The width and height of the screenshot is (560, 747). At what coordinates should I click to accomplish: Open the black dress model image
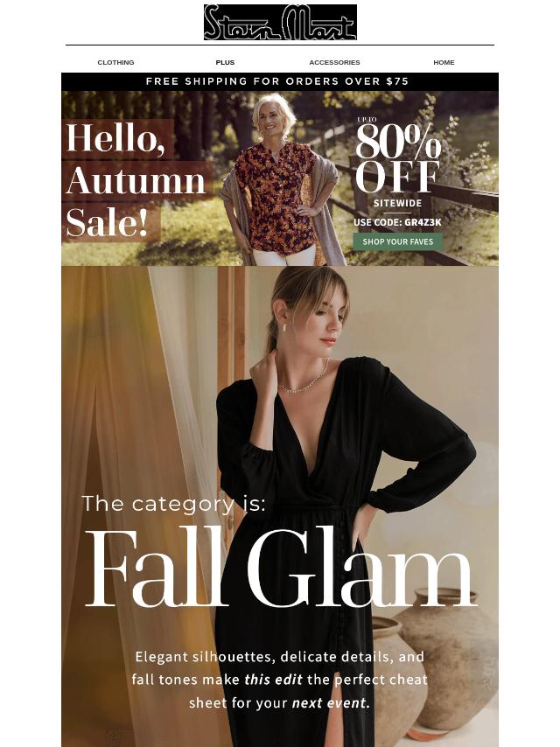click(x=343, y=505)
